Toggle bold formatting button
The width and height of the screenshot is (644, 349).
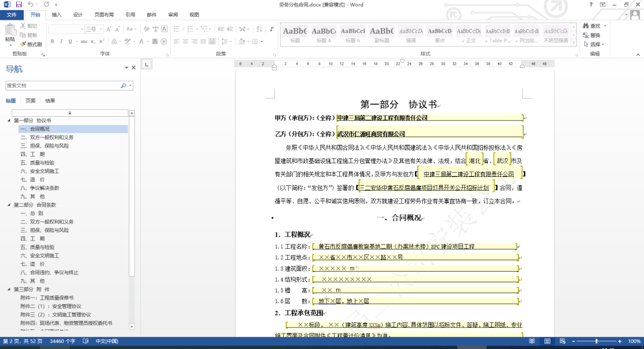click(x=52, y=42)
